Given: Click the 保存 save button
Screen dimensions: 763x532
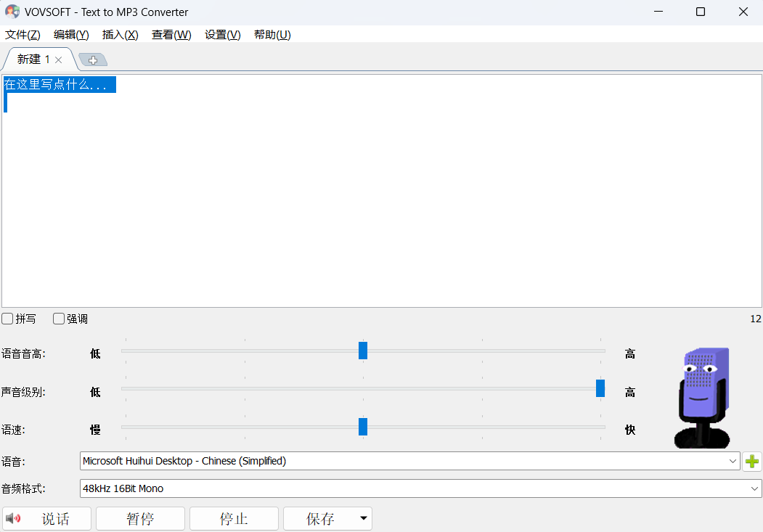Looking at the screenshot, I should pos(320,518).
